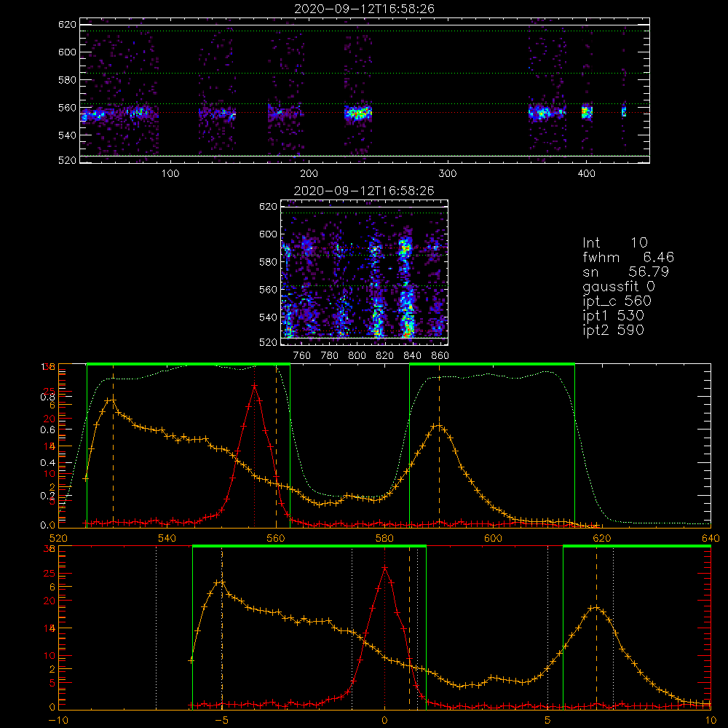Click the white '0.8' y-axis label
This screenshot has width=728, height=728.
(x=47, y=397)
